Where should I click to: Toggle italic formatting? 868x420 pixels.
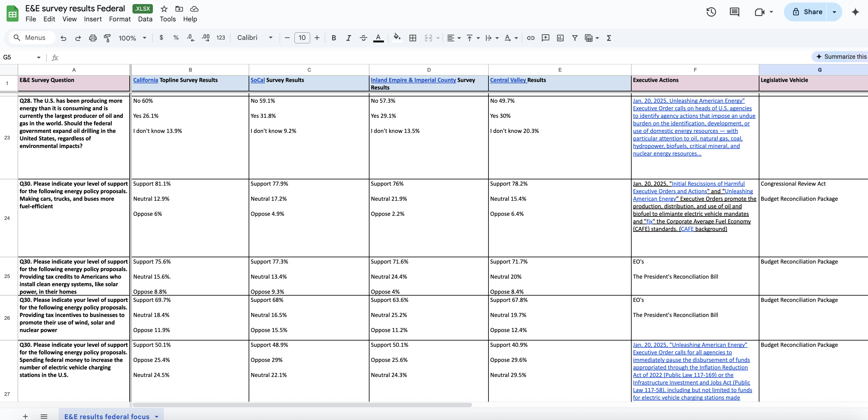coord(348,38)
